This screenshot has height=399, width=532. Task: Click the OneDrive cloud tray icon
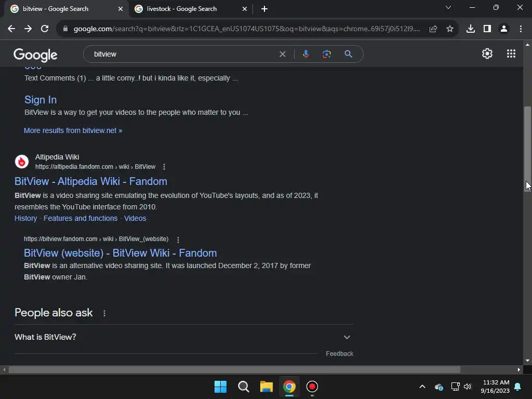[x=439, y=387]
